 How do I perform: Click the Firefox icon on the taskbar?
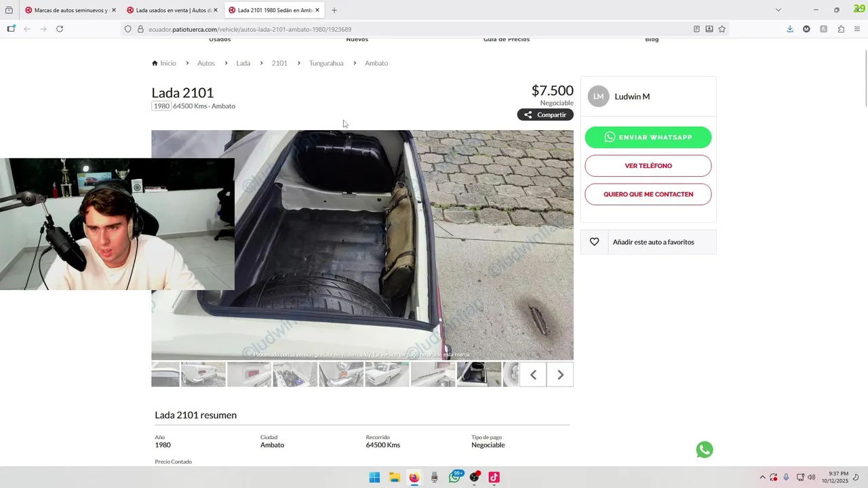[x=414, y=477]
